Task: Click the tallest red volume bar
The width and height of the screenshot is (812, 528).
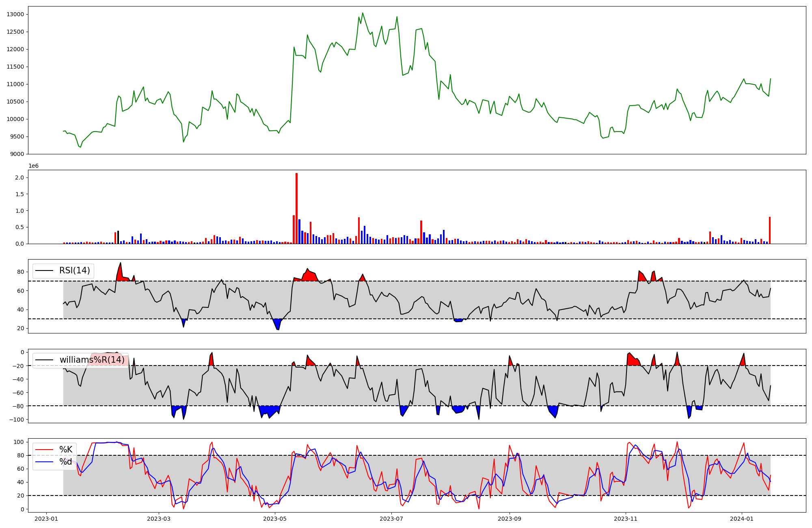Action: click(296, 208)
